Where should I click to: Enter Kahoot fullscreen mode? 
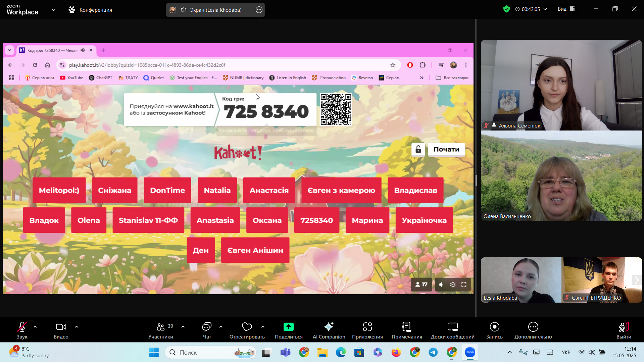click(464, 285)
